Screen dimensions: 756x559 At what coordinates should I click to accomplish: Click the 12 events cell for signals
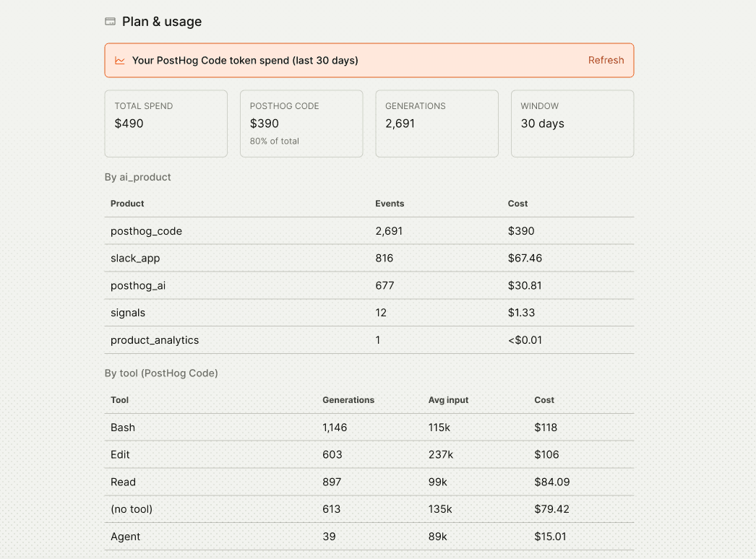(x=381, y=313)
